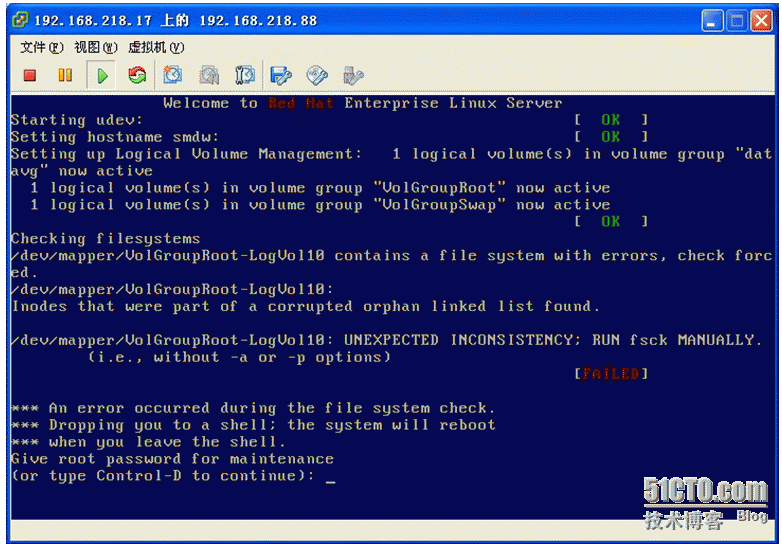Take a snapshot with the clock icon
782x544 pixels.
coord(173,75)
